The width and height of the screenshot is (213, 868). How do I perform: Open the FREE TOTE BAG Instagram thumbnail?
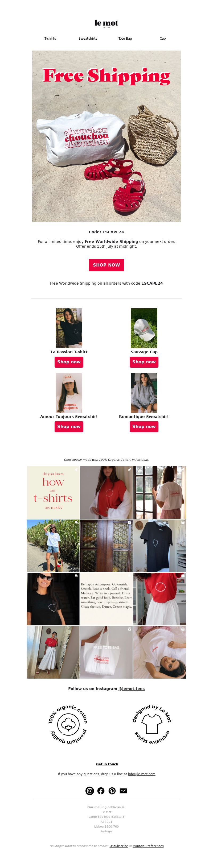(106, 652)
